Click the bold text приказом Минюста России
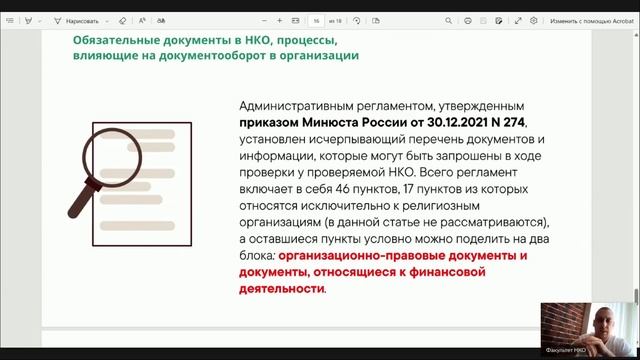640x360 pixels. (x=323, y=122)
